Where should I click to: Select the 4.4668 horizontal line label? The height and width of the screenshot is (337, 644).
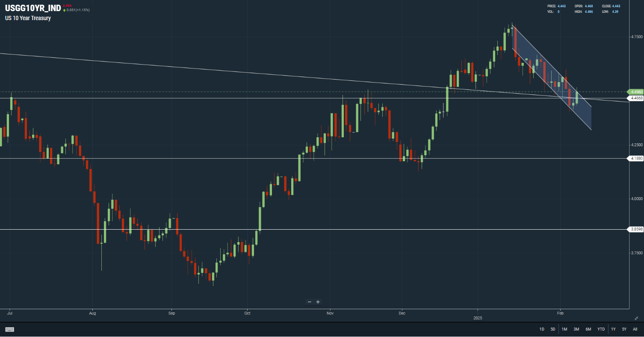[x=637, y=98]
